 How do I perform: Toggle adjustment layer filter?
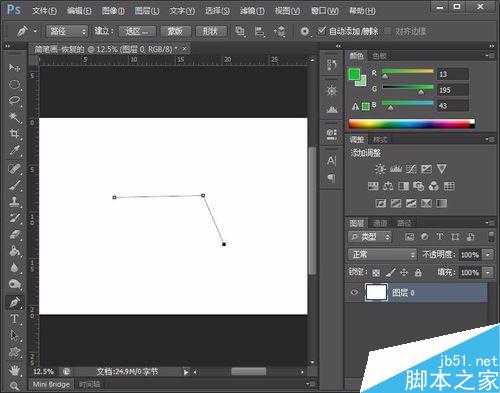click(x=424, y=237)
